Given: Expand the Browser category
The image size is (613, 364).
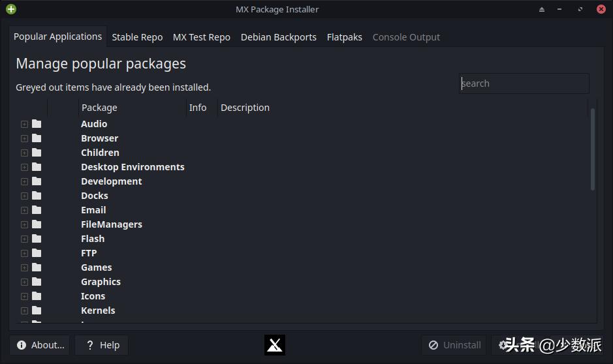Looking at the screenshot, I should [x=24, y=138].
